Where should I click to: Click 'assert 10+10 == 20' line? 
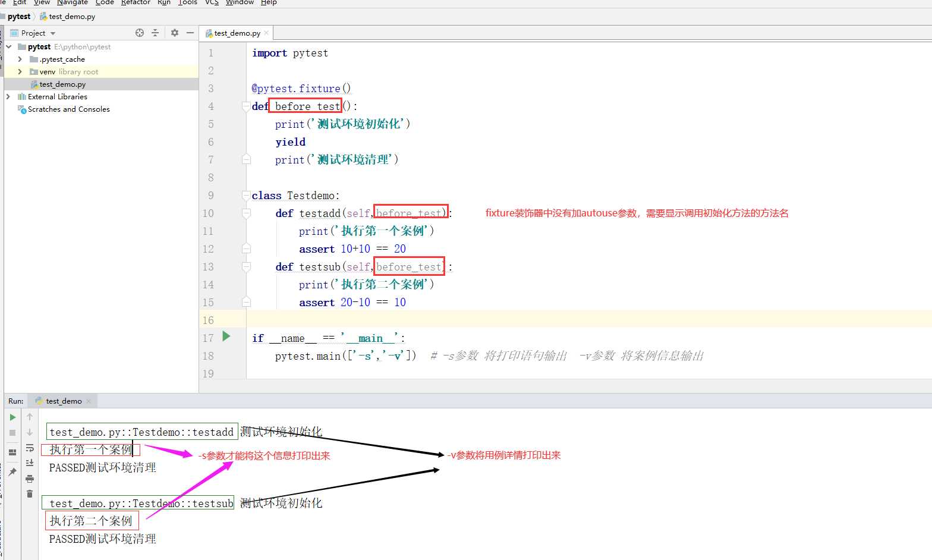pos(352,249)
